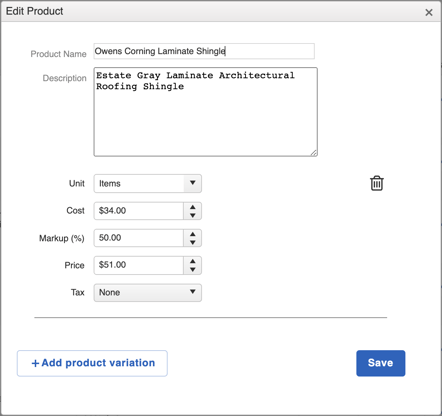Grab the Description resize handle corner
The width and height of the screenshot is (442, 416).
click(314, 153)
